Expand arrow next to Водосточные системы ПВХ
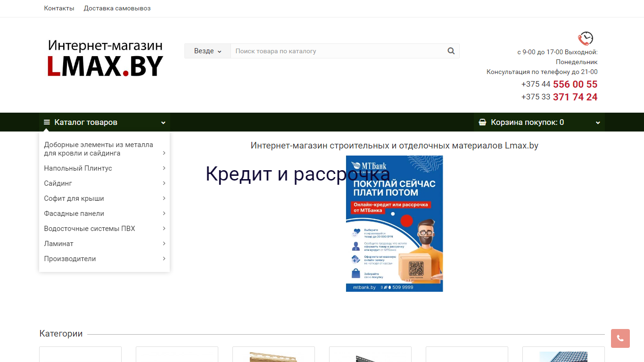 click(x=164, y=228)
